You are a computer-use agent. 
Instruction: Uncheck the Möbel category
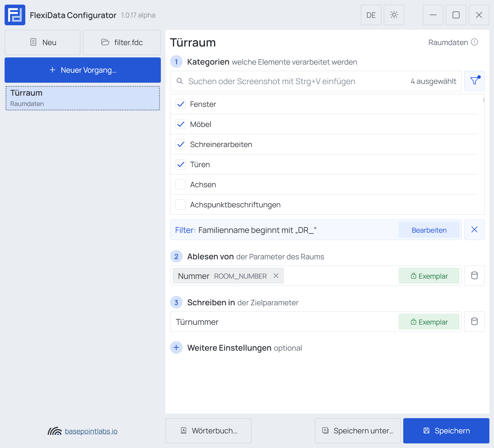(x=180, y=124)
